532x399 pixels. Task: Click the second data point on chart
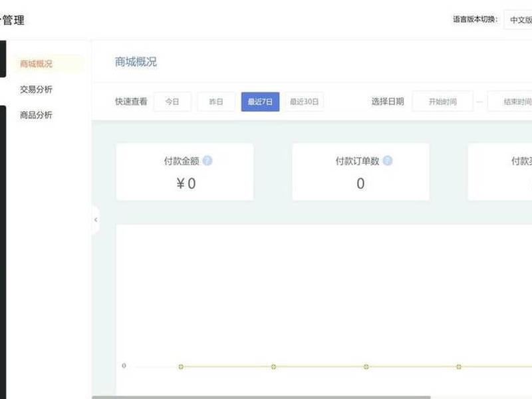point(273,366)
